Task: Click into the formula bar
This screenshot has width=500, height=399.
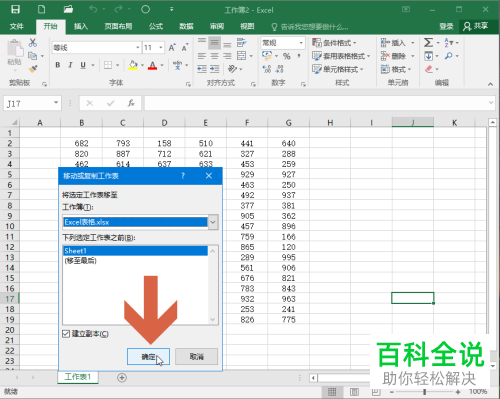Action: 316,103
